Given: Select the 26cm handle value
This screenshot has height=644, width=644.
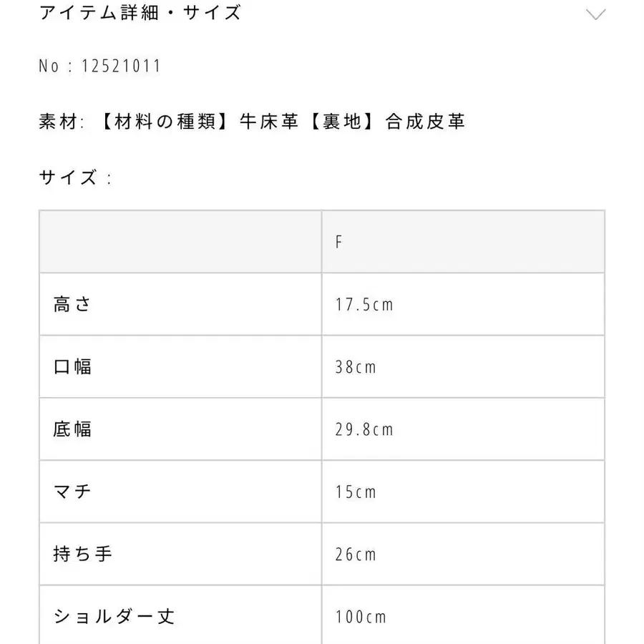Looking at the screenshot, I should (x=356, y=554).
